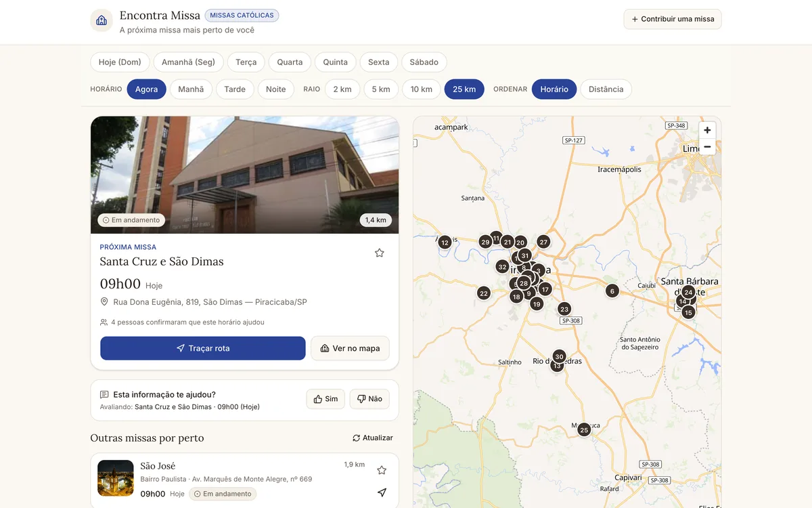The image size is (812, 508).
Task: Choose the Hoje (Dom) day
Action: [x=120, y=62]
